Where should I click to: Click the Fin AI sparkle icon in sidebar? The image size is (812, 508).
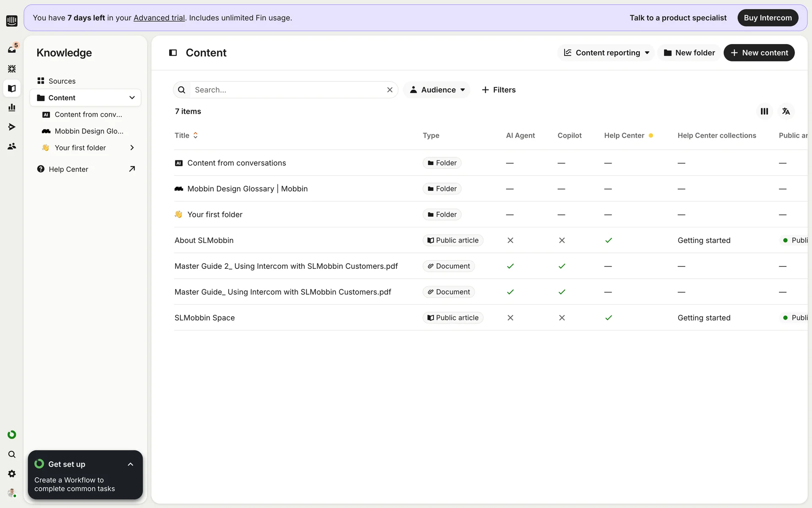pyautogui.click(x=12, y=69)
